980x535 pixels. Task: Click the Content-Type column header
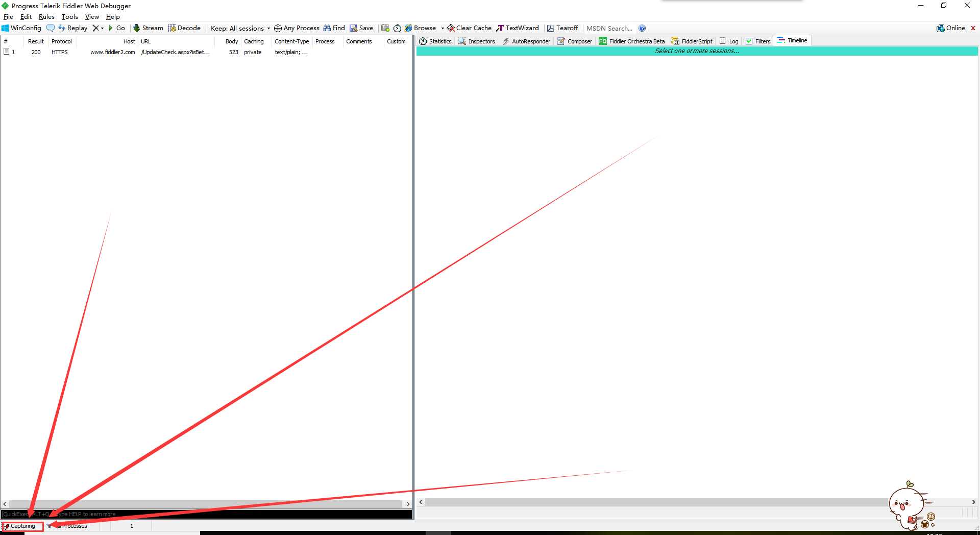tap(291, 41)
